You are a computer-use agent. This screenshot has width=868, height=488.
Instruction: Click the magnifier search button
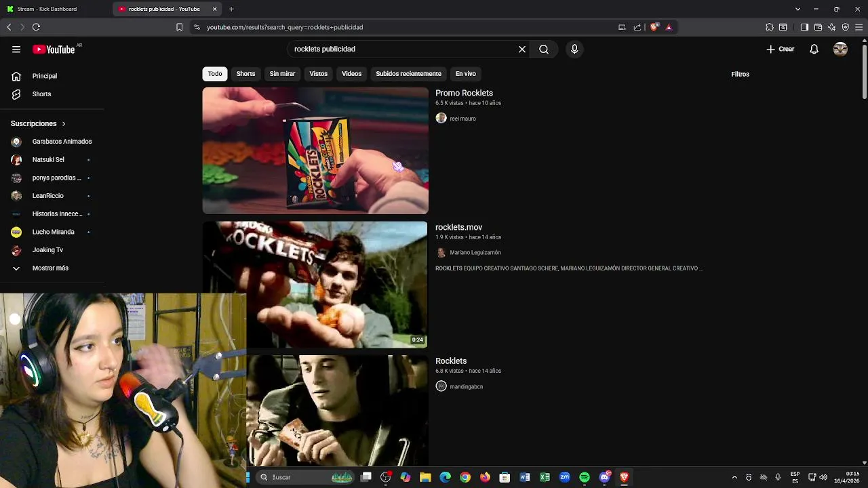coord(544,49)
